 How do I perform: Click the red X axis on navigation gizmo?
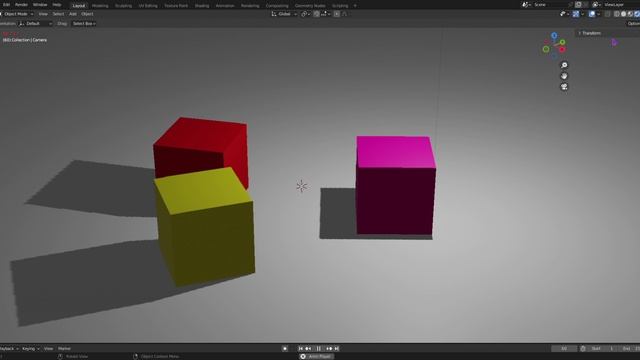click(x=562, y=49)
